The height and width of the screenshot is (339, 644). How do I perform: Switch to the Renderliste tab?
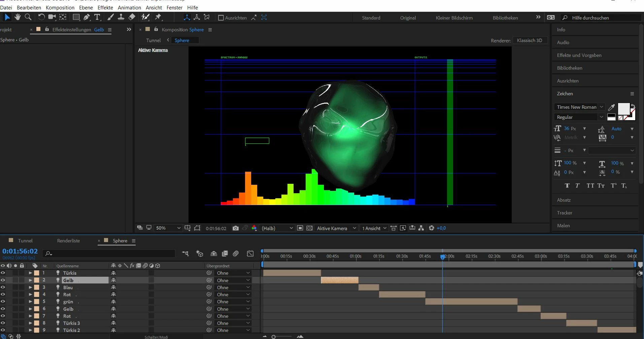(x=68, y=241)
